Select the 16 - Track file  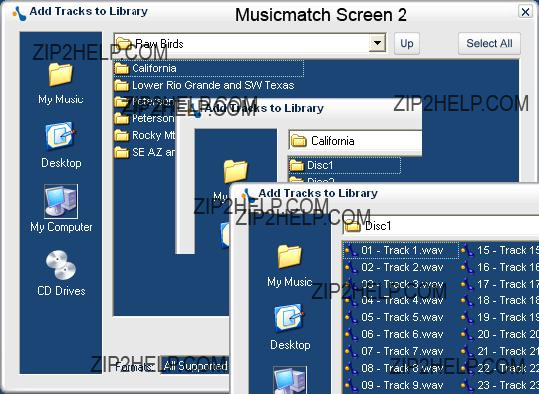(x=499, y=267)
